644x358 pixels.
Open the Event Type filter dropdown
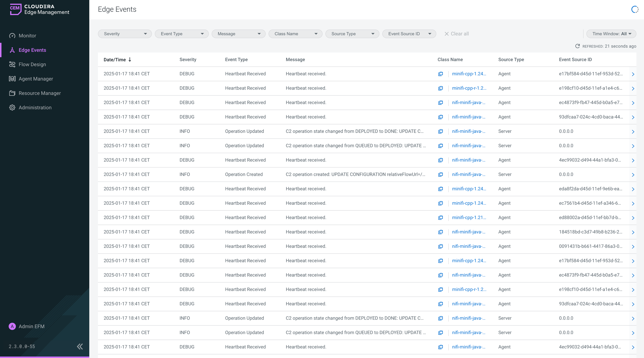pyautogui.click(x=181, y=34)
